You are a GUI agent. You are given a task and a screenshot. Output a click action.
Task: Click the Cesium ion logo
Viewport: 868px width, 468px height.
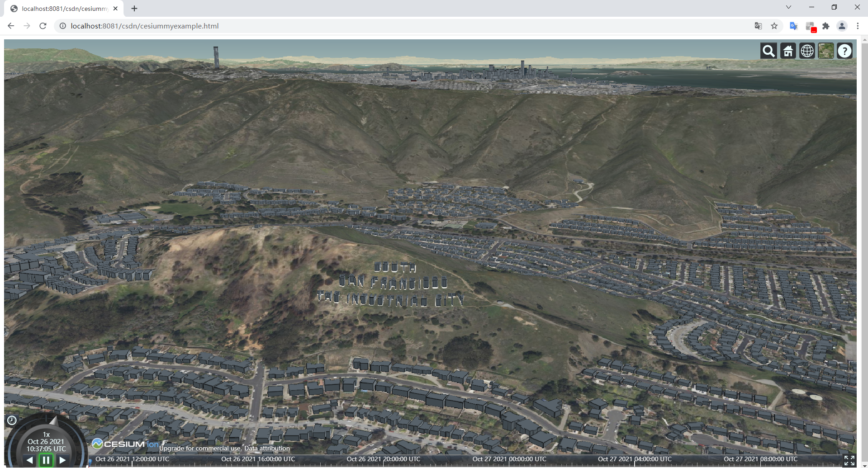click(x=126, y=444)
